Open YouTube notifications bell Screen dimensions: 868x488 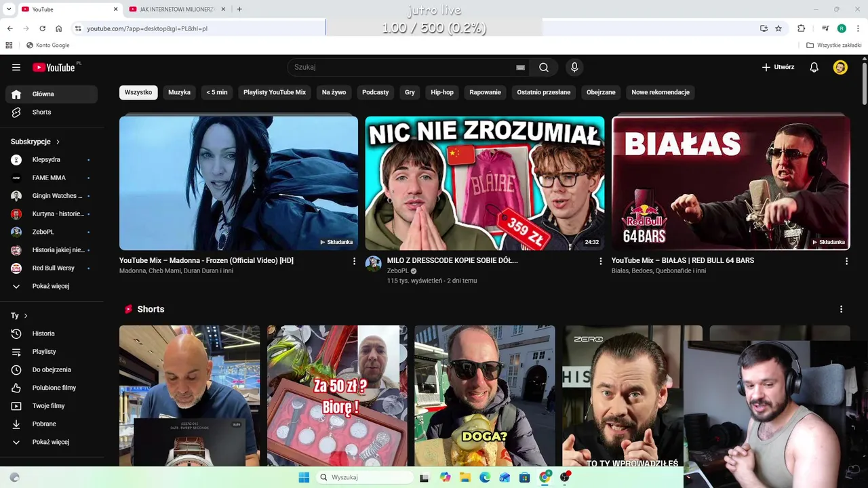coord(814,67)
